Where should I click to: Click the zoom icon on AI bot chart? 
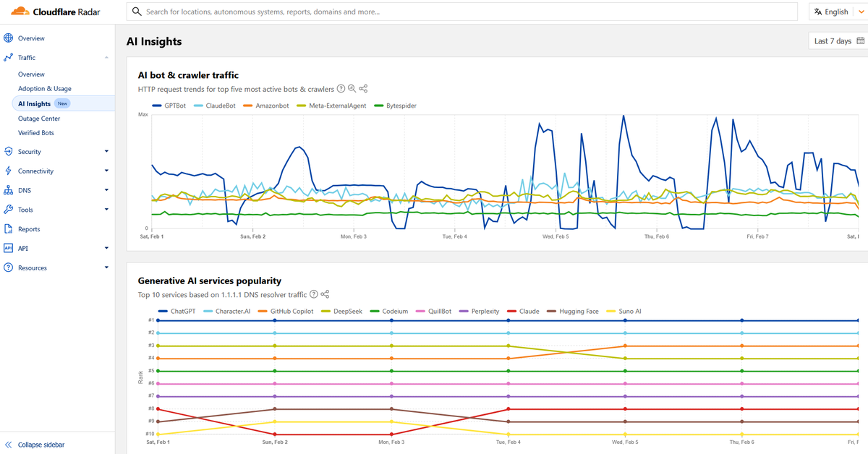352,89
